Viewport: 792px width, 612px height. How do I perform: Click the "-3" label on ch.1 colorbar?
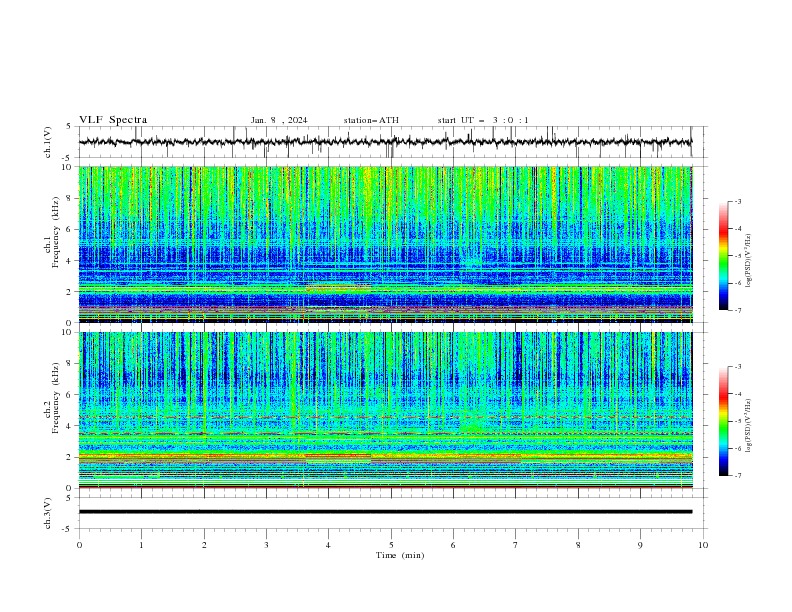click(738, 201)
